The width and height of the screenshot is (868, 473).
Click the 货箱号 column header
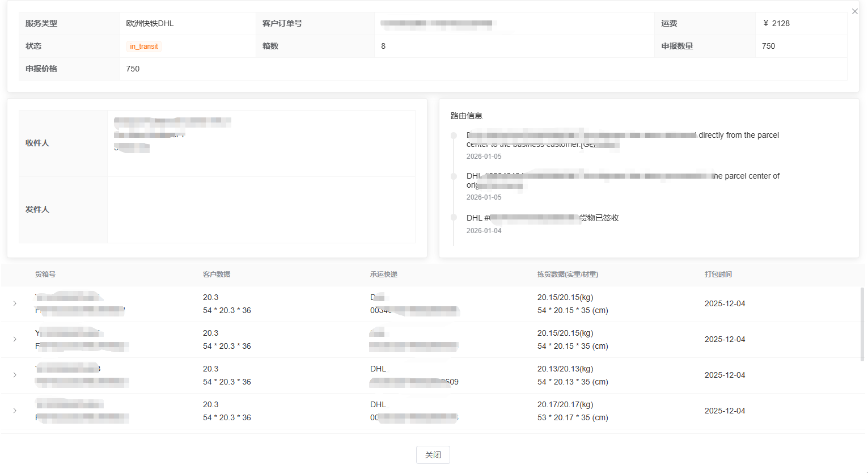click(x=45, y=274)
